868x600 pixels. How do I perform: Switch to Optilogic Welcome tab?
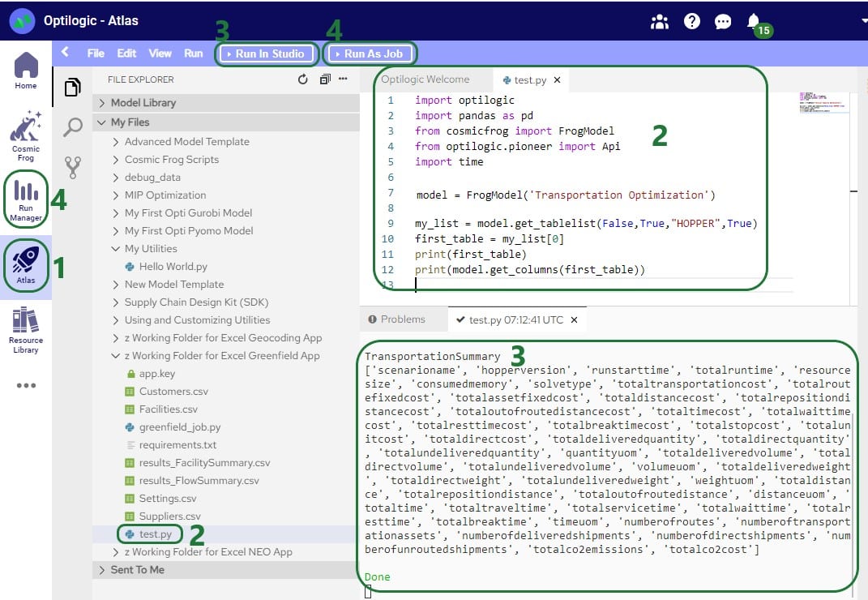coord(425,79)
